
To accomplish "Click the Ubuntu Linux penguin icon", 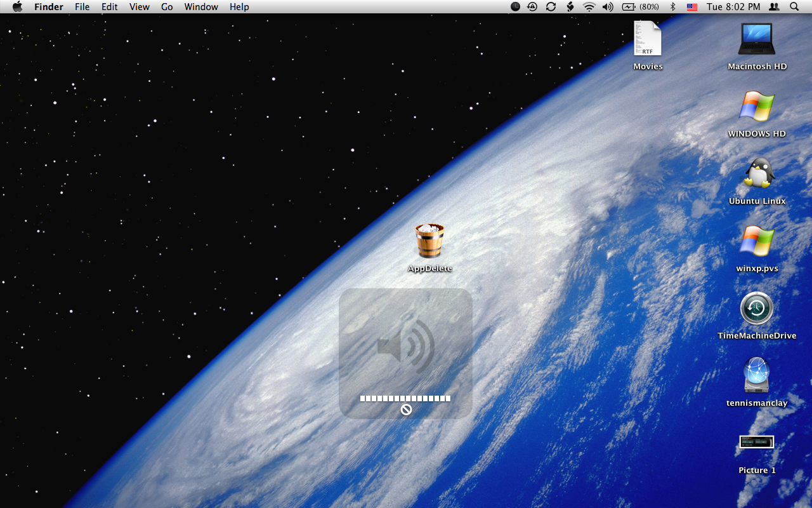I will point(757,173).
